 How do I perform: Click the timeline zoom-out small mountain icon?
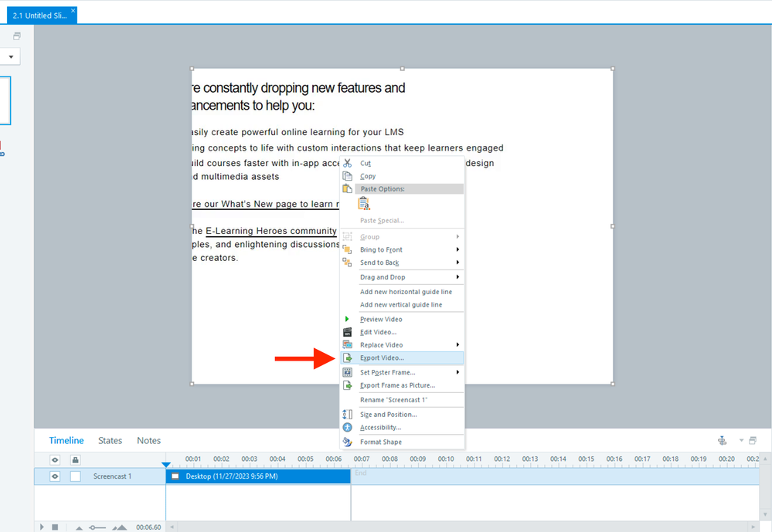pyautogui.click(x=79, y=527)
